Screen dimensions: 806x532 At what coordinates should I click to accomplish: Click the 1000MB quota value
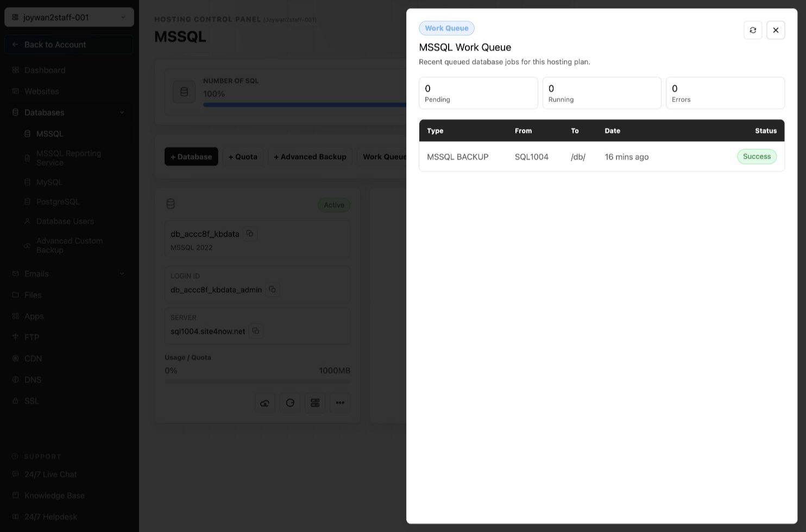[x=335, y=371]
